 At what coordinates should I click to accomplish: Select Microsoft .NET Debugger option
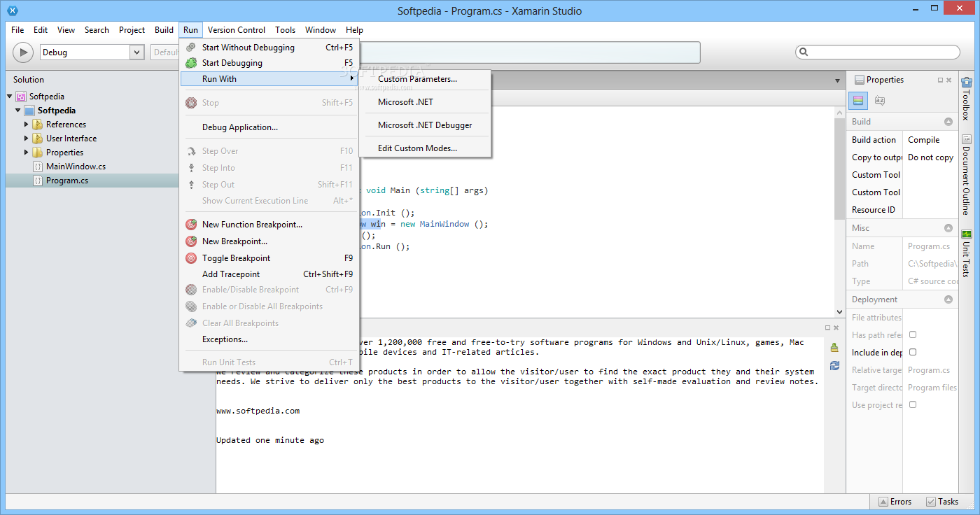click(426, 125)
